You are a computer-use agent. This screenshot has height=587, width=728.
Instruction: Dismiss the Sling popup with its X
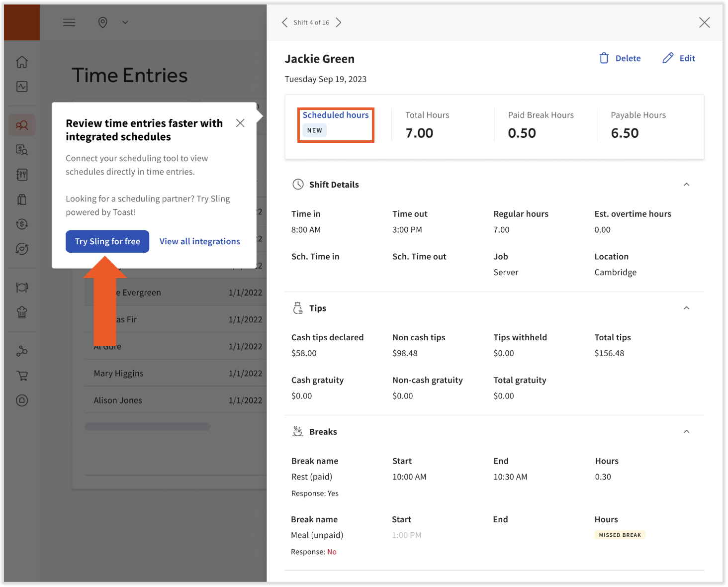(x=240, y=122)
